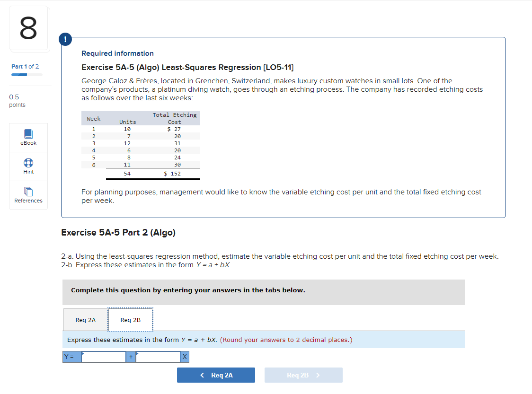Click the References pages icon image
This screenshot has height=394, width=532.
(x=28, y=191)
